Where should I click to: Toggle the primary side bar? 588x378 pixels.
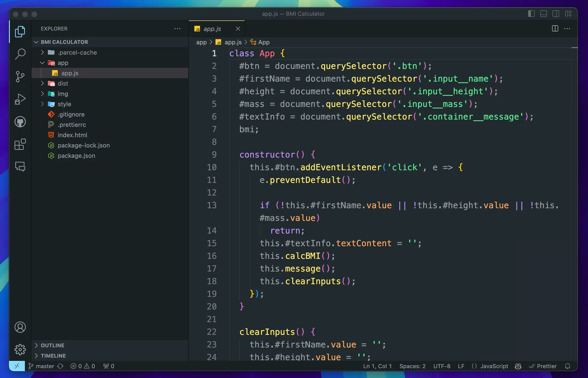pyautogui.click(x=531, y=14)
